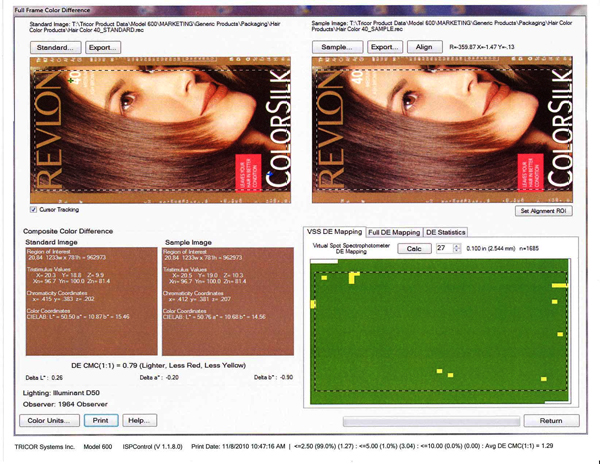This screenshot has height=464, width=600.
Task: Click Export... next to the Sample button
Action: click(385, 47)
